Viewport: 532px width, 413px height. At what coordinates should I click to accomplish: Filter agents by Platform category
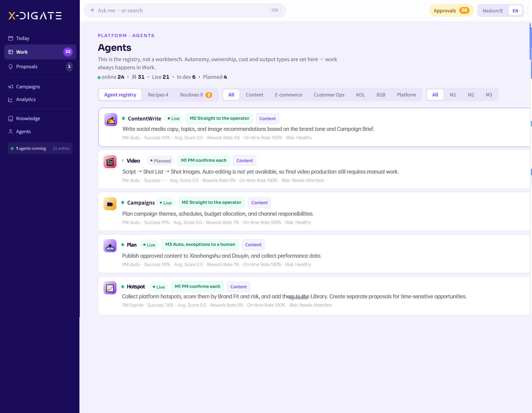click(406, 95)
